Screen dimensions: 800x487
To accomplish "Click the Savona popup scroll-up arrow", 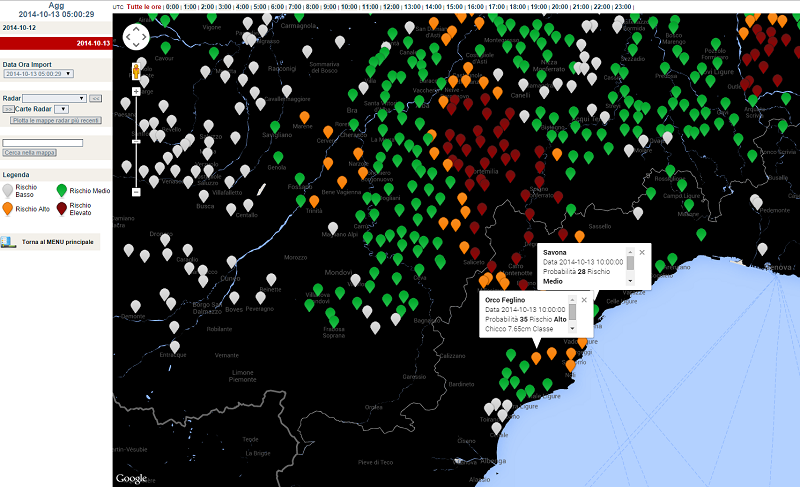I will [x=630, y=252].
